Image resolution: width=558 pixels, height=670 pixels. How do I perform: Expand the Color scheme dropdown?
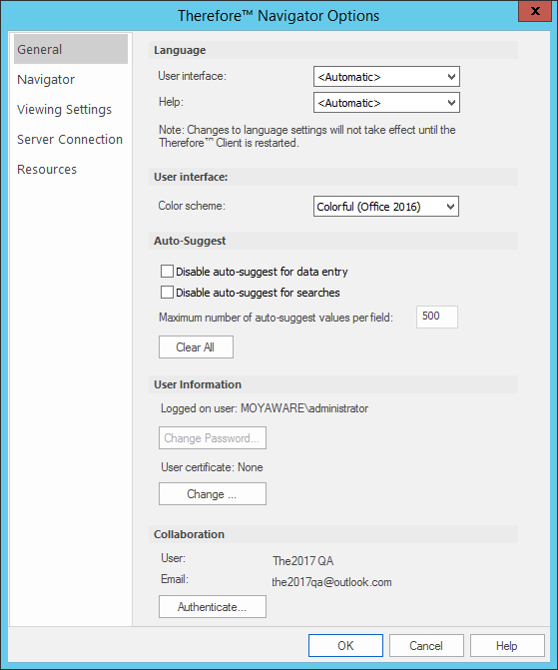click(386, 206)
